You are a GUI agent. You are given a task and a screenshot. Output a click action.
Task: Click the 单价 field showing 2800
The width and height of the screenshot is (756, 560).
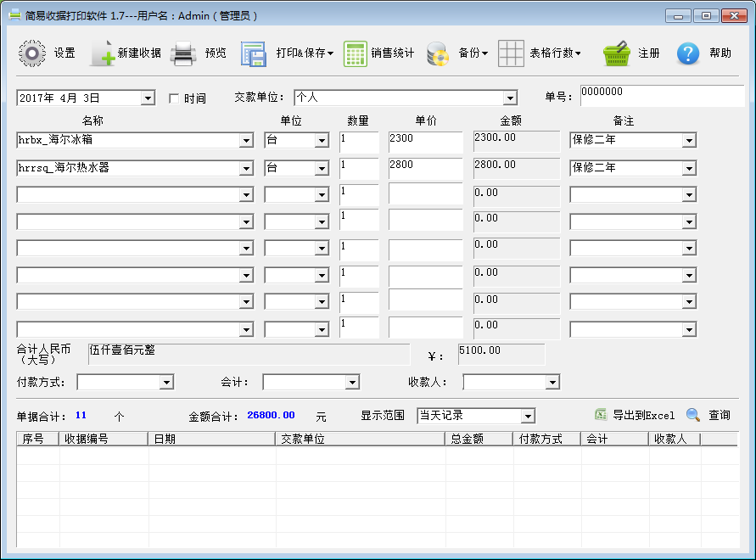tap(425, 169)
